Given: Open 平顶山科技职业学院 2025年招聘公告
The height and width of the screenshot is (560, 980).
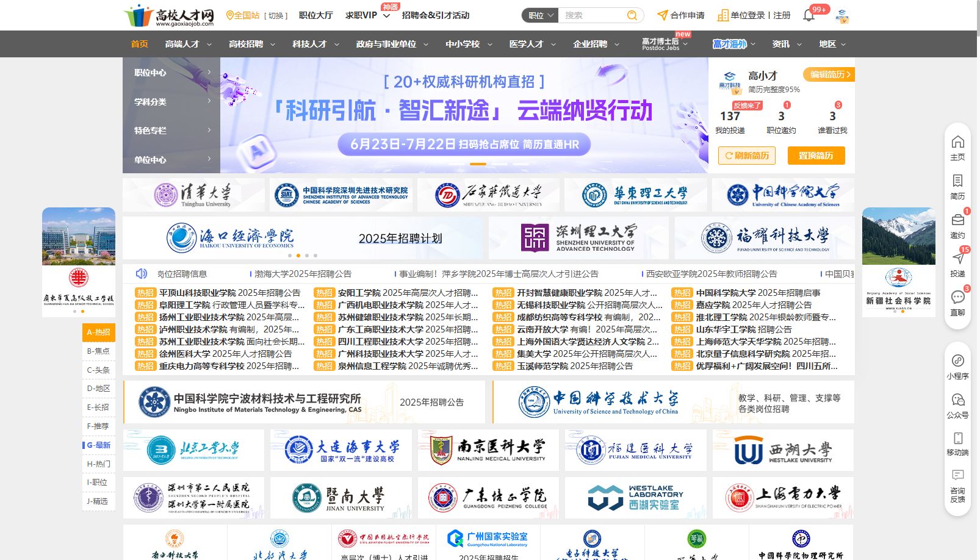Looking at the screenshot, I should pos(229,293).
